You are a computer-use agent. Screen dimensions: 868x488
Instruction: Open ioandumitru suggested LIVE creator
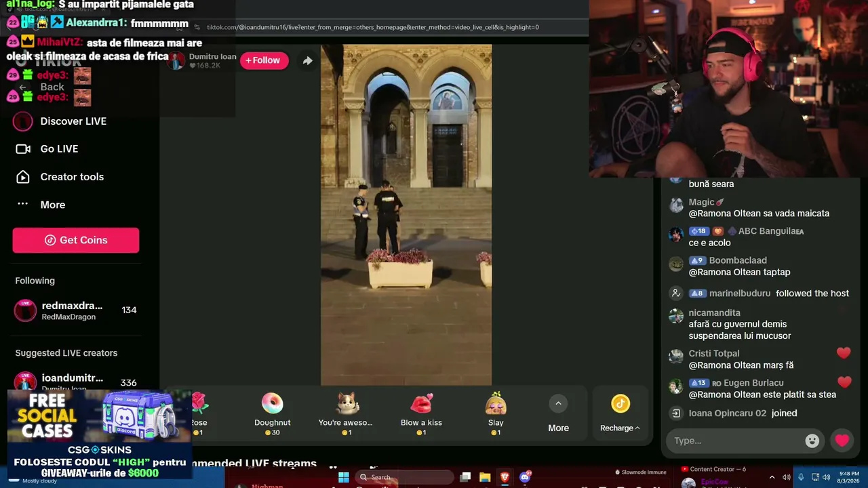76,382
